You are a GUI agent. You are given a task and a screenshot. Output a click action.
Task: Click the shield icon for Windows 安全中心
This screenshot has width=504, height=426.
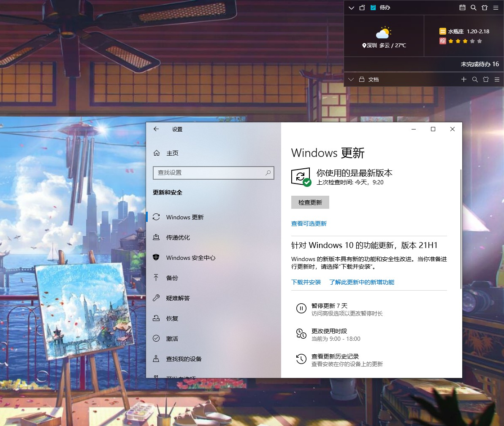tap(156, 257)
